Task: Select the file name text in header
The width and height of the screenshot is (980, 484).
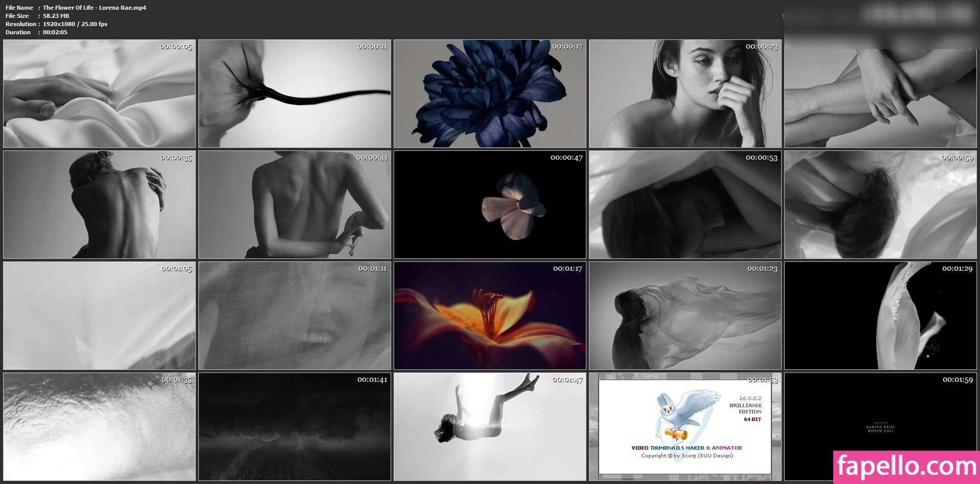Action: [94, 8]
